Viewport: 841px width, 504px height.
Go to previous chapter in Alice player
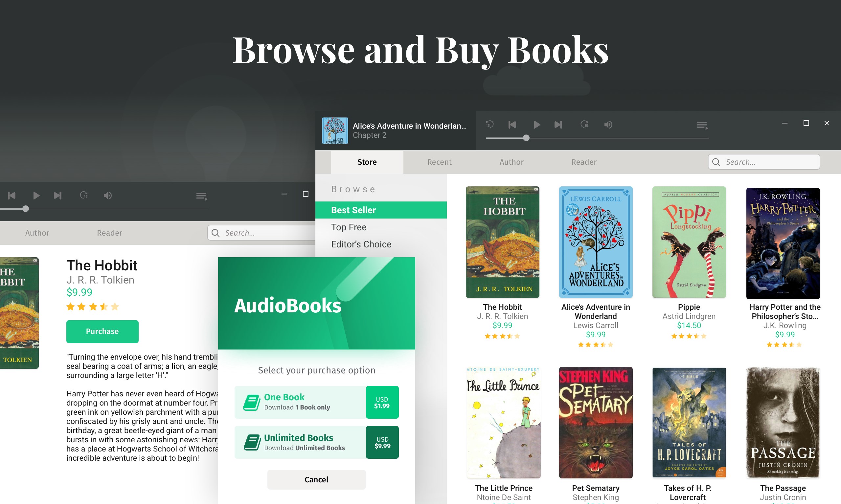coord(512,125)
